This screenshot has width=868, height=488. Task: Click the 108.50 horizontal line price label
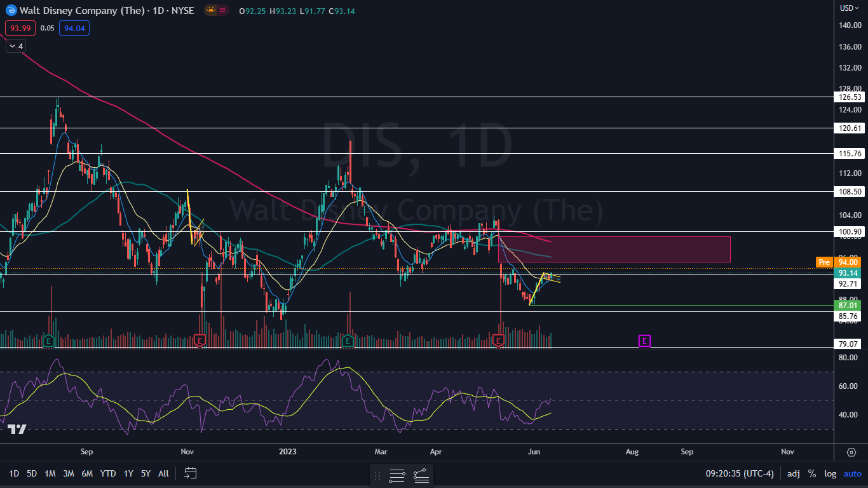pos(849,191)
